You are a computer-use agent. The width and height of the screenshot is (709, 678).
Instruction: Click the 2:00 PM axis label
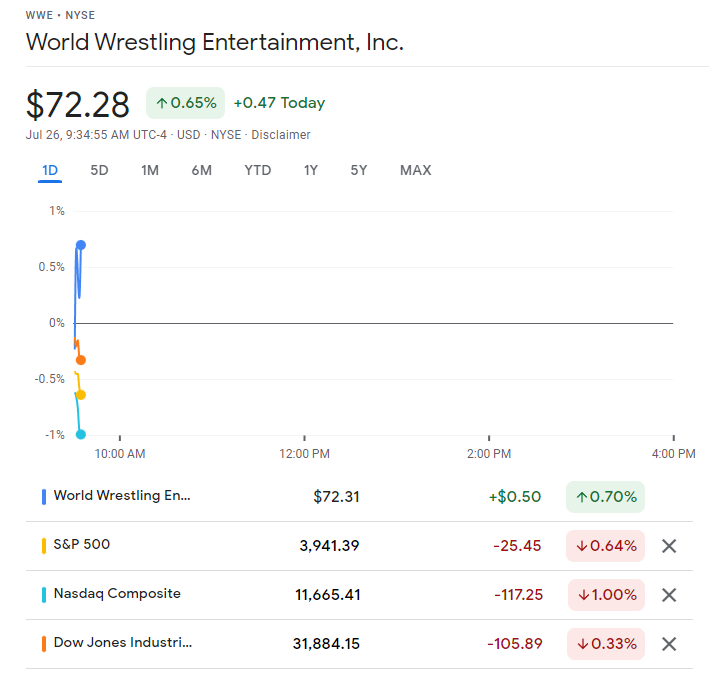(489, 454)
